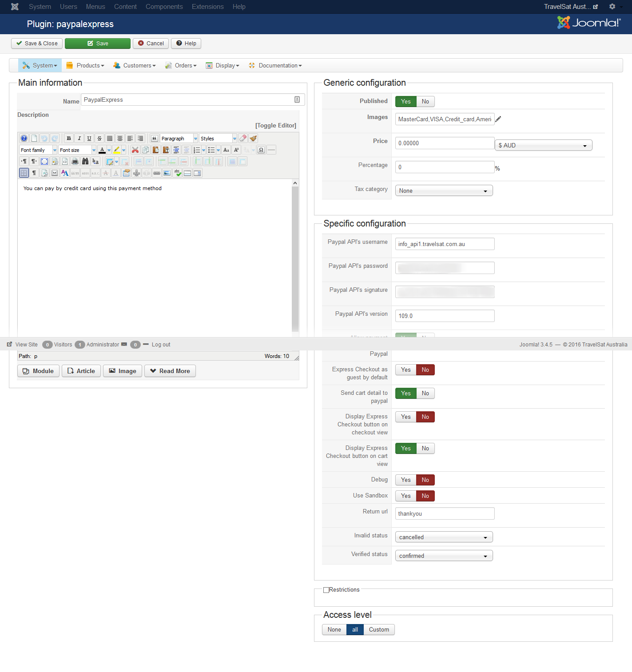The image size is (632, 672).
Task: Open the Menus top bar item
Action: coord(95,7)
